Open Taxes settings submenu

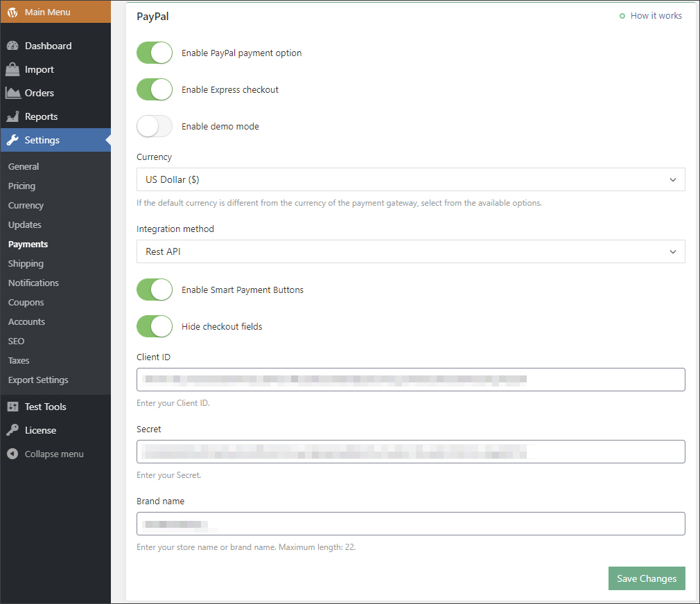(x=19, y=360)
